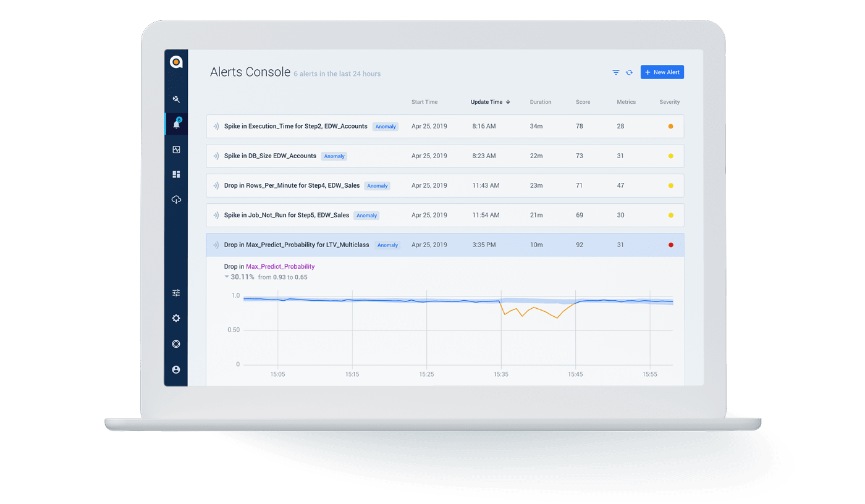
Task: Click score 92 in the Max_Predict_Probability row
Action: (x=580, y=245)
